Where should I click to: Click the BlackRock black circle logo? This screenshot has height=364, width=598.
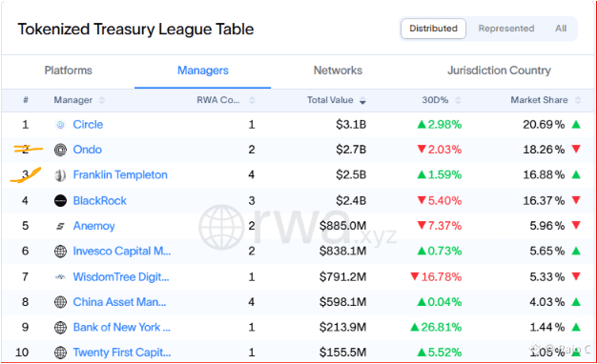[60, 200]
